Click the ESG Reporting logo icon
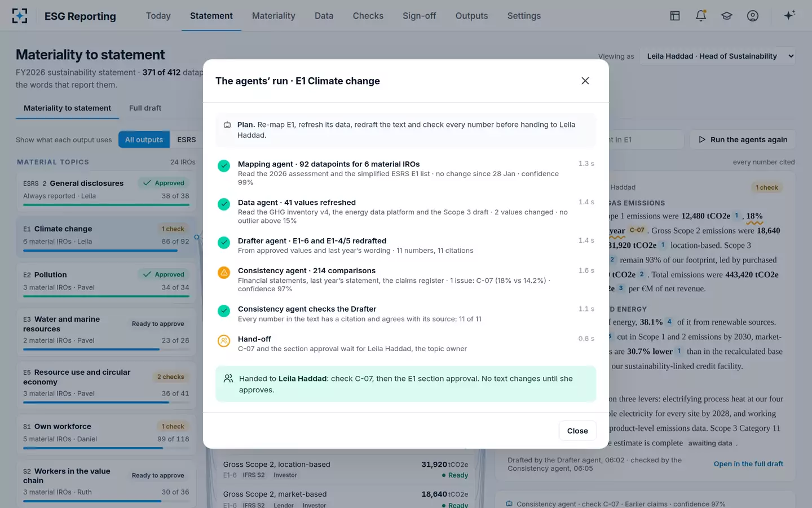The height and width of the screenshot is (508, 812). click(20, 16)
